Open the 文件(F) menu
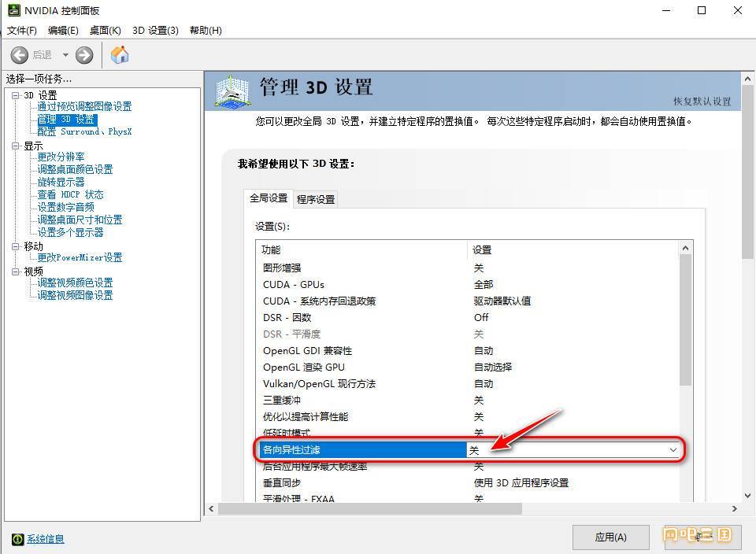The image size is (756, 554). point(22,31)
